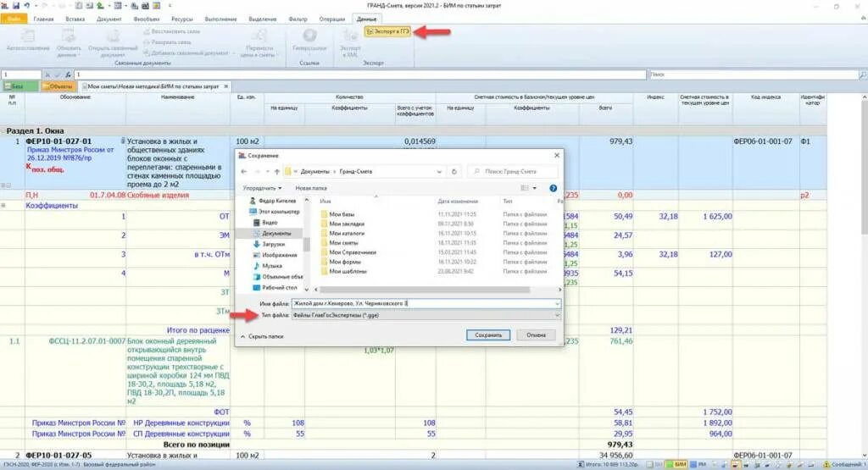Image resolution: width=868 pixels, height=470 pixels.
Task: Open recent locations dropdown in dialog
Action: point(267,171)
